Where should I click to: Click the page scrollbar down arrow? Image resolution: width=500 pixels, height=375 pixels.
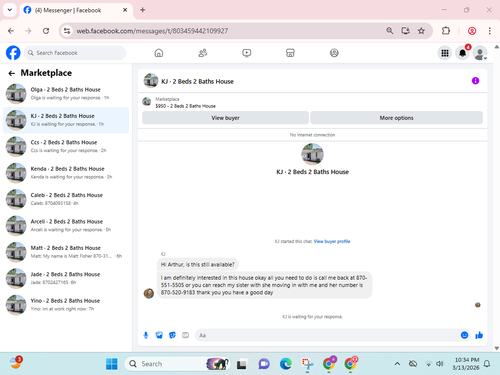coord(497,348)
